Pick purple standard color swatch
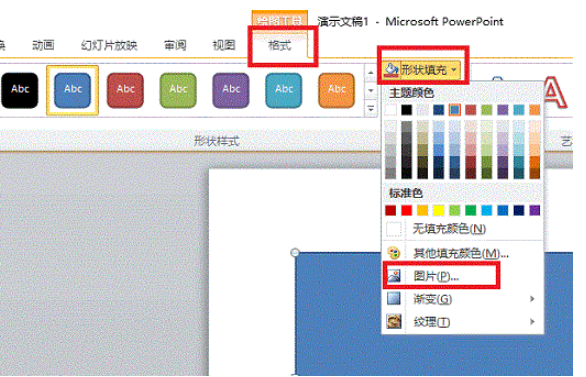The width and height of the screenshot is (586, 377). pyautogui.click(x=535, y=210)
